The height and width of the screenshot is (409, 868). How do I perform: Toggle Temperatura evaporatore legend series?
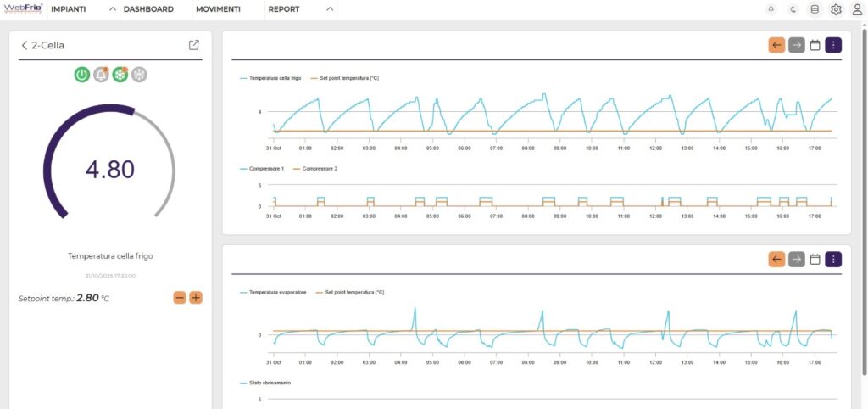[272, 292]
